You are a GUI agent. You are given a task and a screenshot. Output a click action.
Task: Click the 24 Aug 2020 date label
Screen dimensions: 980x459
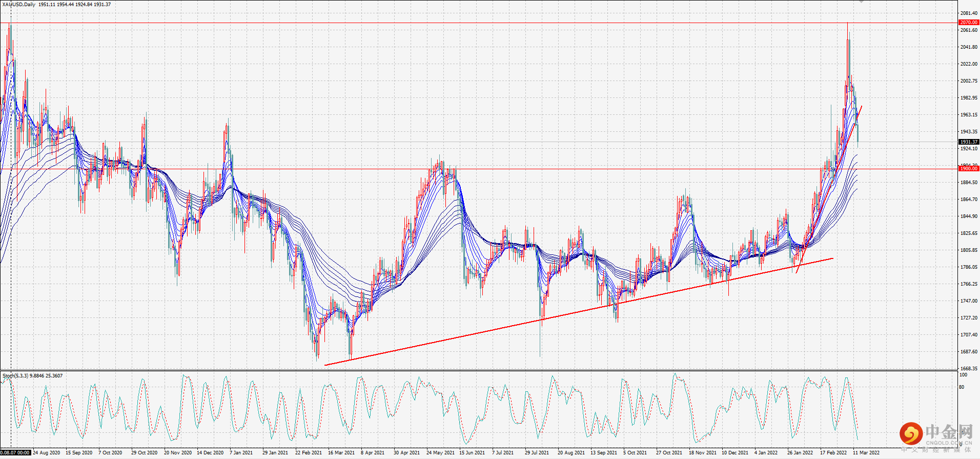(x=46, y=453)
